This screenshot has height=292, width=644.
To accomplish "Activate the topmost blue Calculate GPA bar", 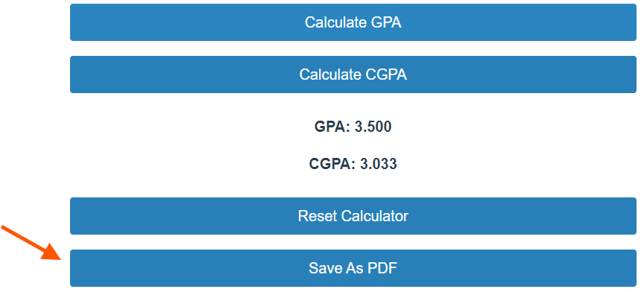I will pos(353,22).
